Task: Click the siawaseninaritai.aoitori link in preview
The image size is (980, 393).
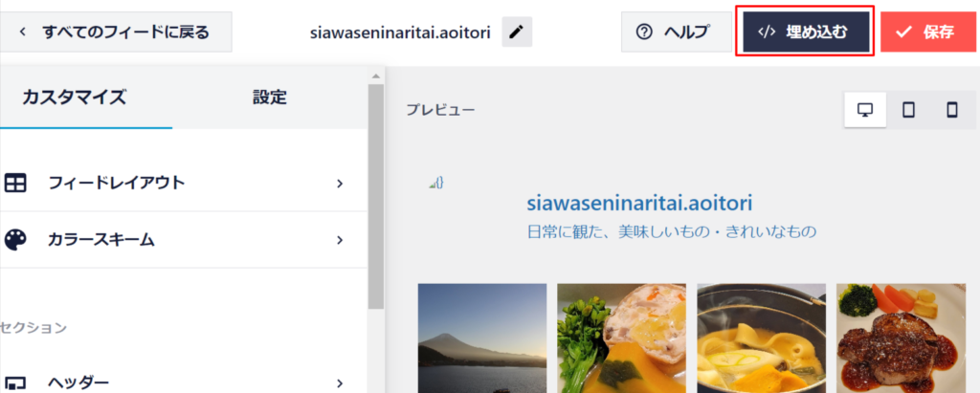Action: 639,203
